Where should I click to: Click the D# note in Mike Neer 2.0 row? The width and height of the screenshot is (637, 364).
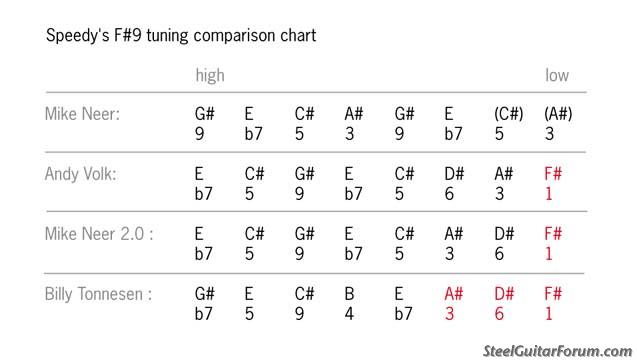pyautogui.click(x=504, y=234)
